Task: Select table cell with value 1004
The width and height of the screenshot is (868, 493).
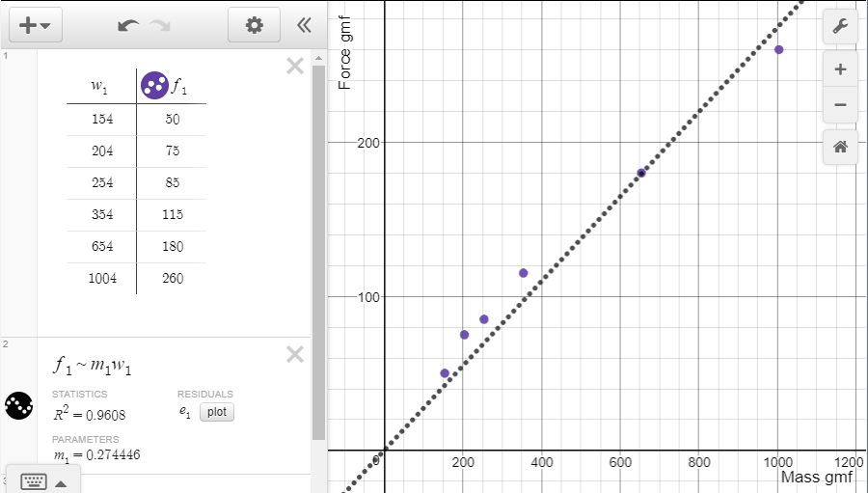Action: tap(102, 278)
